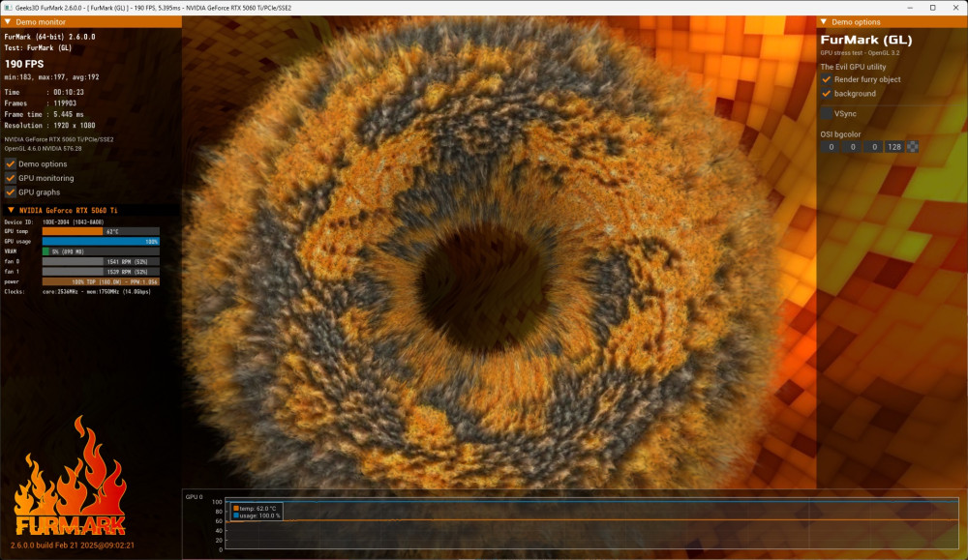Click the 'OSI bgcolor' label
The width and height of the screenshot is (968, 560).
point(840,133)
